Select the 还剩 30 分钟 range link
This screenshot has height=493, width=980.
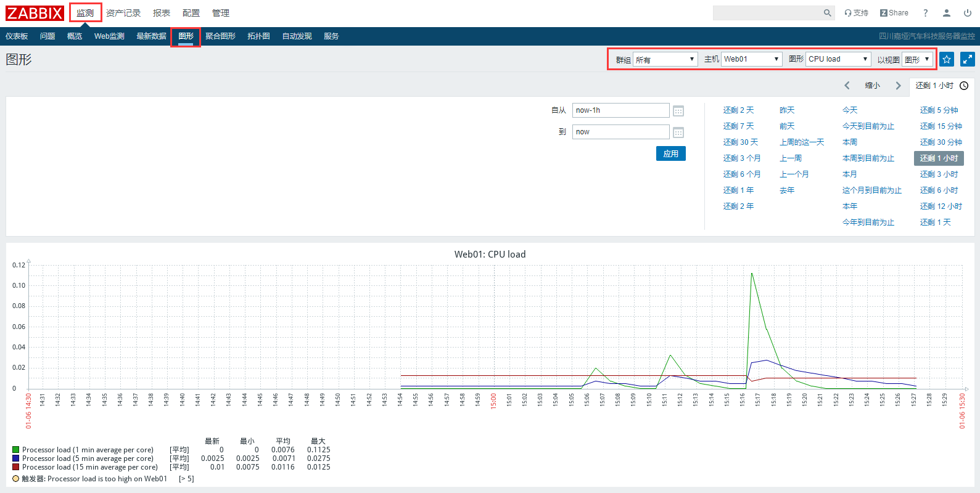click(x=941, y=142)
